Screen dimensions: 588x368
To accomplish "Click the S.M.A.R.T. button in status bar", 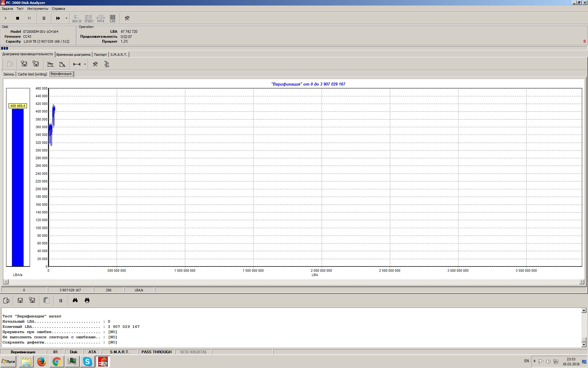I will (x=119, y=352).
